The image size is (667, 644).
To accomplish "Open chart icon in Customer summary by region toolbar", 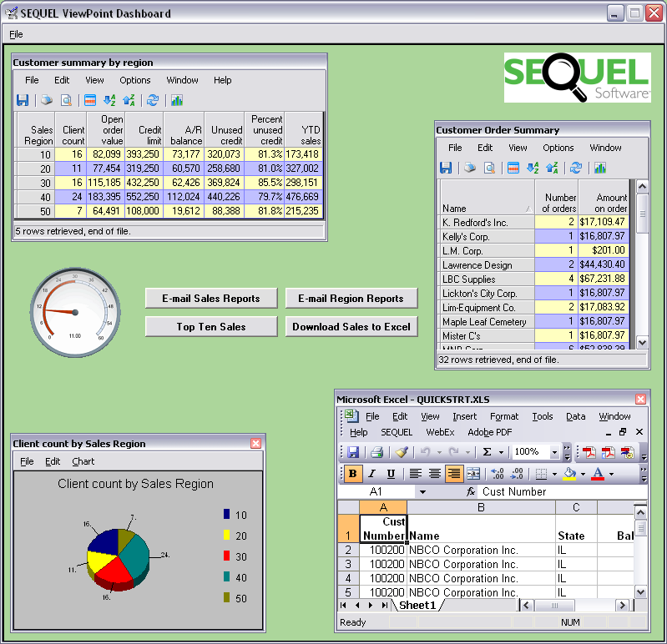I will coord(176,100).
